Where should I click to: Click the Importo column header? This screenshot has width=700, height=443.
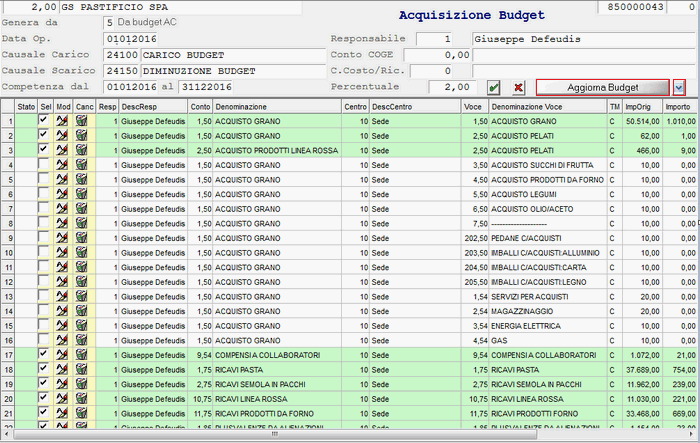(681, 107)
